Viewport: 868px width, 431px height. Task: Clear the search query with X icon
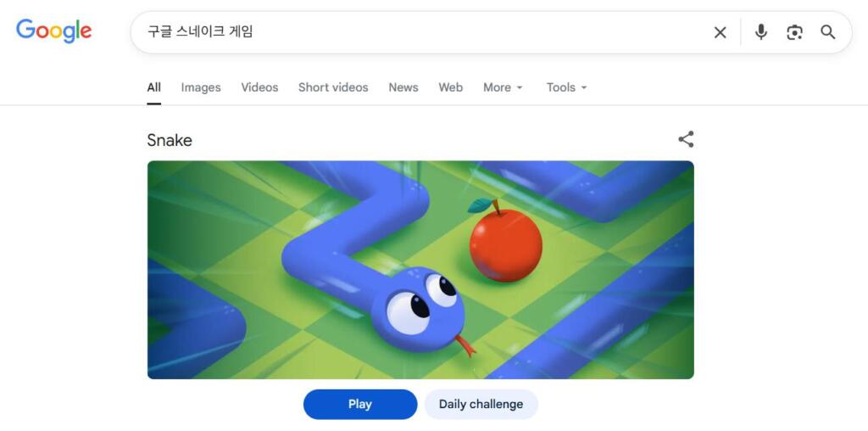(720, 33)
